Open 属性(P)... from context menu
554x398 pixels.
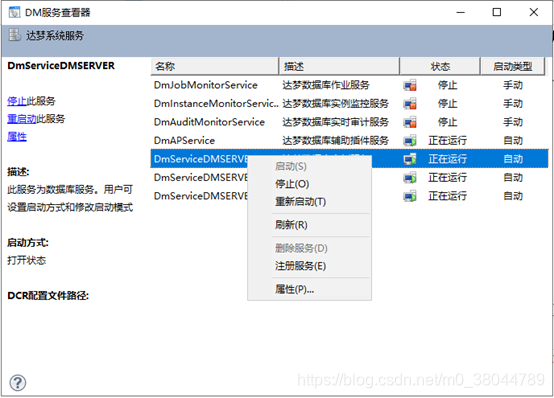(x=295, y=289)
